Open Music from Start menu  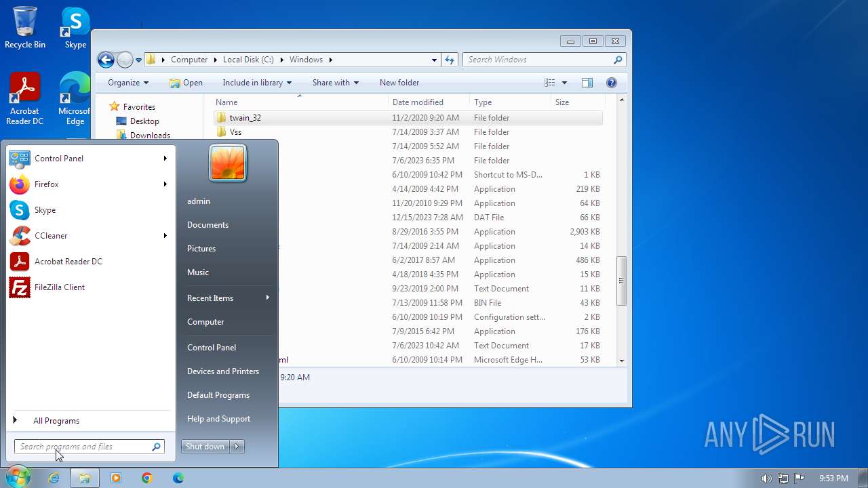(x=198, y=272)
